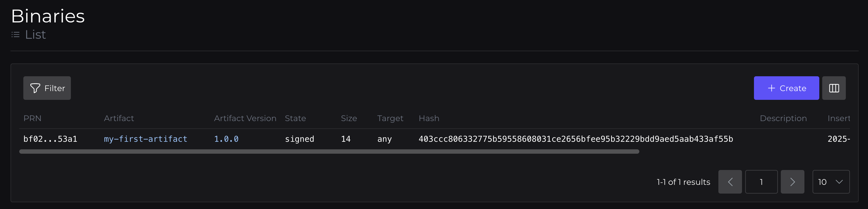Click the Size column header
The height and width of the screenshot is (209, 868).
click(x=349, y=118)
